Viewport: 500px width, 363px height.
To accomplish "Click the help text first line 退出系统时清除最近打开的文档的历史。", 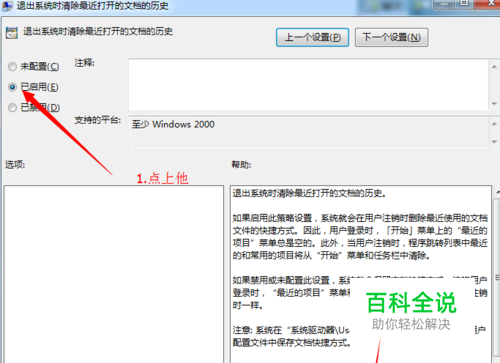I will point(309,193).
